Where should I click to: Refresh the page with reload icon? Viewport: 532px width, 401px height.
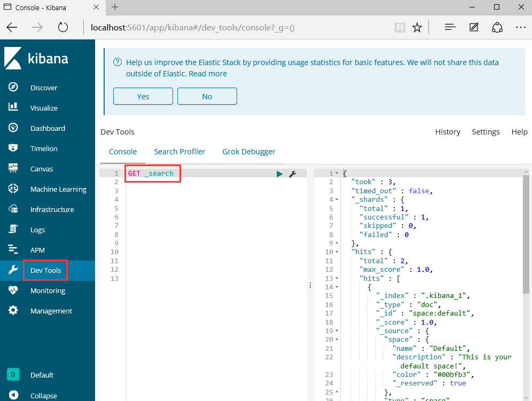(x=63, y=27)
